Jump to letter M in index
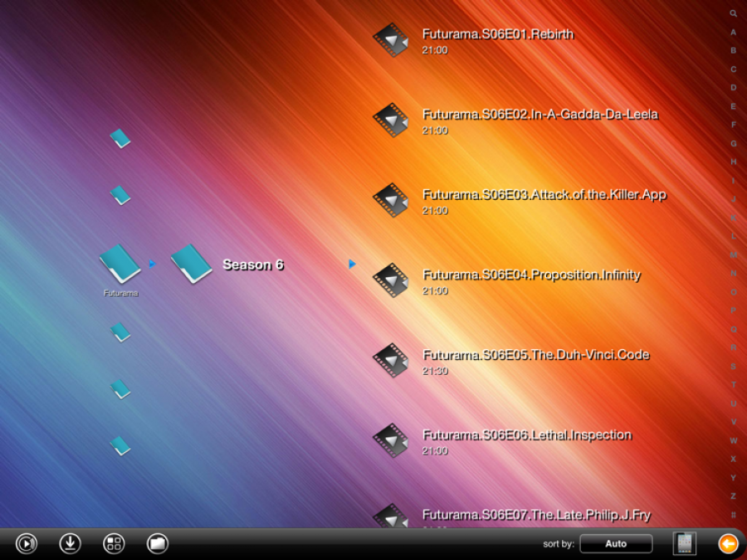747x560 pixels. [x=733, y=255]
